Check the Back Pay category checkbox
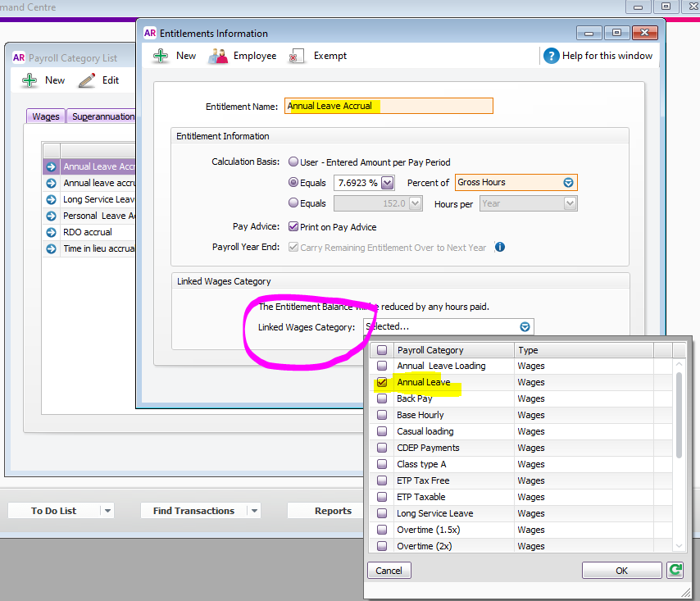This screenshot has width=700, height=601. click(382, 398)
